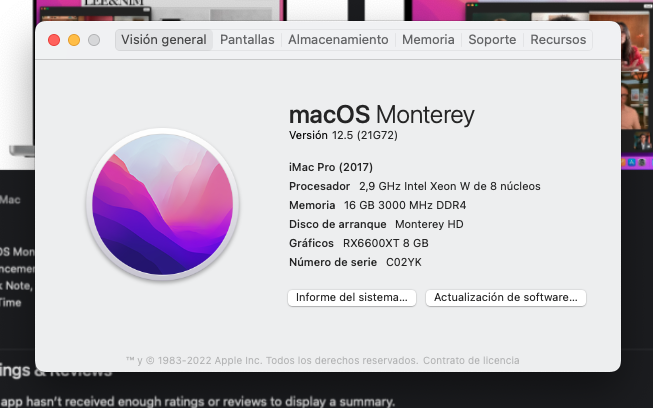Open the Pantallas tab

pos(247,40)
